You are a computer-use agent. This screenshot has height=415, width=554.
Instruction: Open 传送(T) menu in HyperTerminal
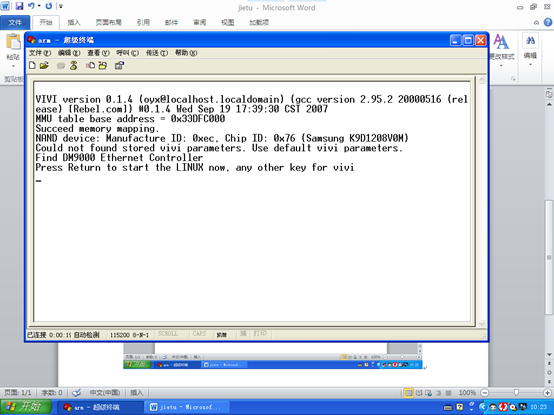157,53
